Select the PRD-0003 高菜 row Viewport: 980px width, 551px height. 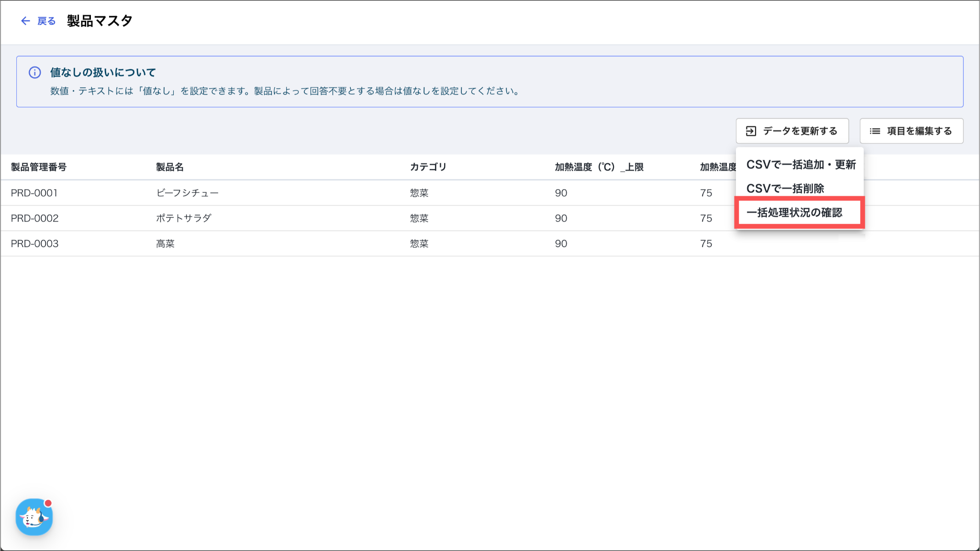click(34, 244)
